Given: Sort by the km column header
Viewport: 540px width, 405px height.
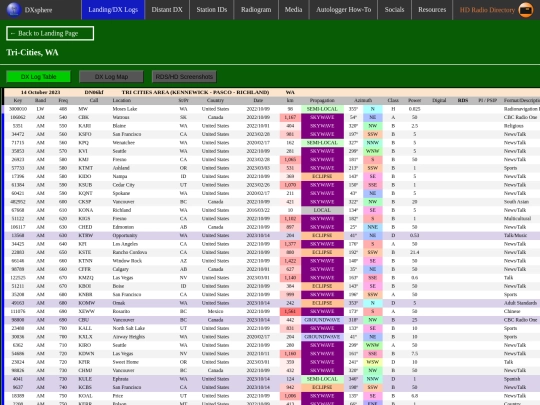Looking at the screenshot, I should pyautogui.click(x=290, y=100).
